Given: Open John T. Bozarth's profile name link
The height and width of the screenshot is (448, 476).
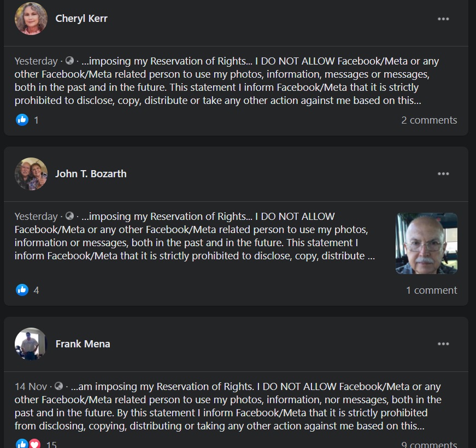Looking at the screenshot, I should [x=91, y=174].
